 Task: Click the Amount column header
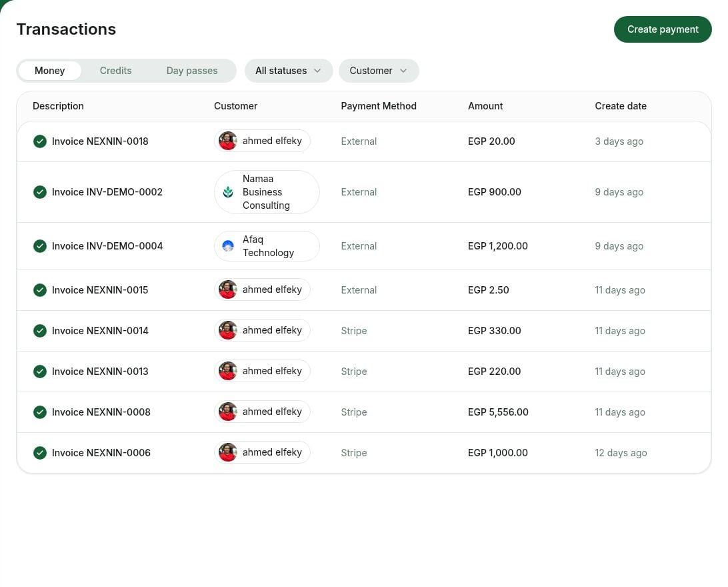485,106
